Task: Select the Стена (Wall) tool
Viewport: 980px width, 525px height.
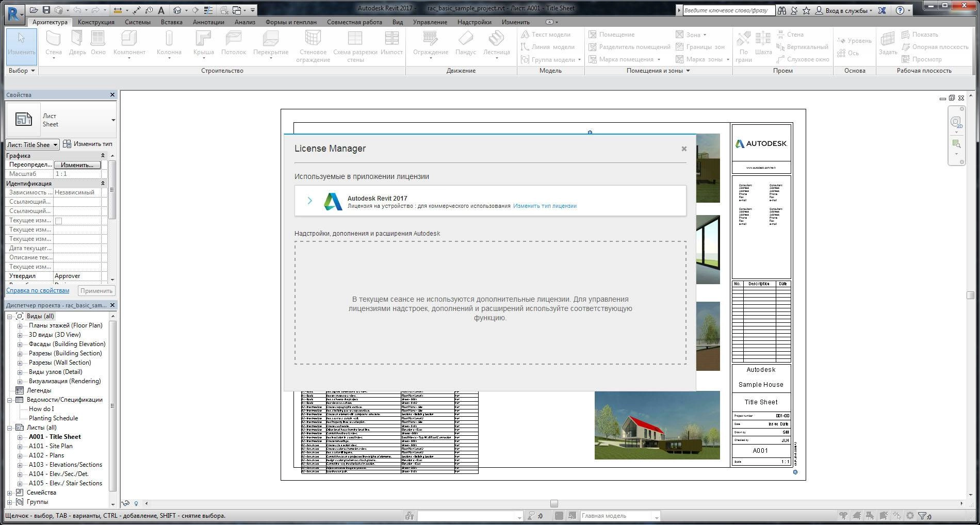Action: (53, 44)
